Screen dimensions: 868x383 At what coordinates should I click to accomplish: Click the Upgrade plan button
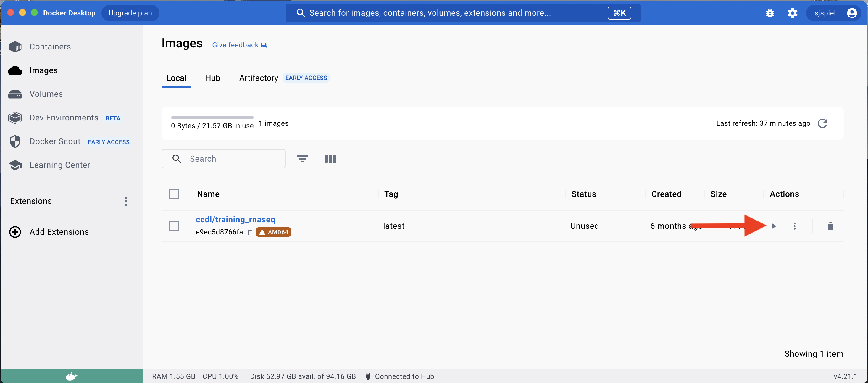[130, 13]
